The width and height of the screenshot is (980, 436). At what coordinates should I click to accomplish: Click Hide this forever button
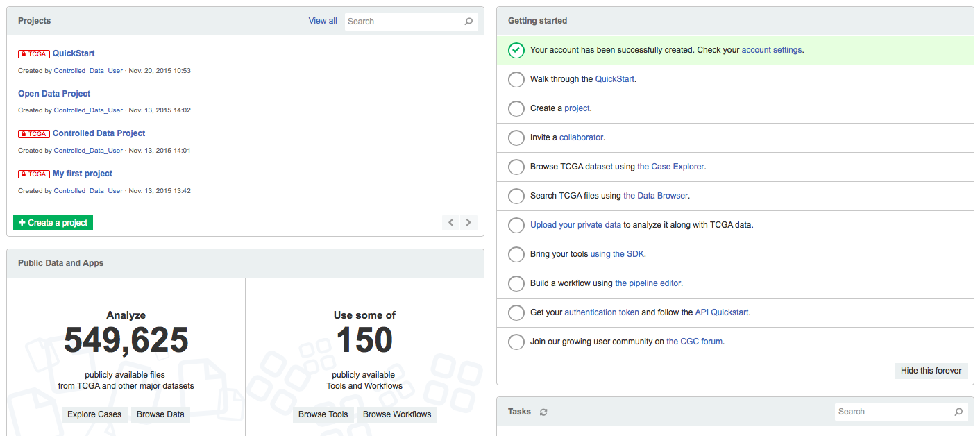tap(931, 371)
